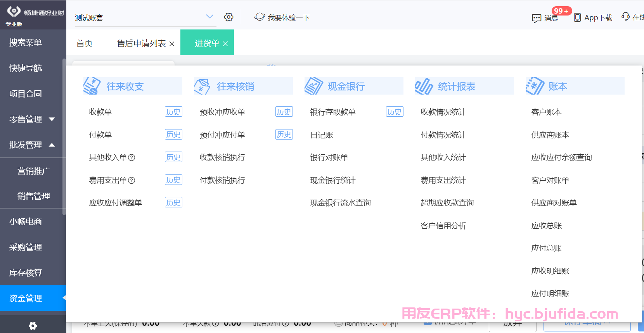Open 收款单 link
Screen dimensions: 644x333
[x=100, y=112]
